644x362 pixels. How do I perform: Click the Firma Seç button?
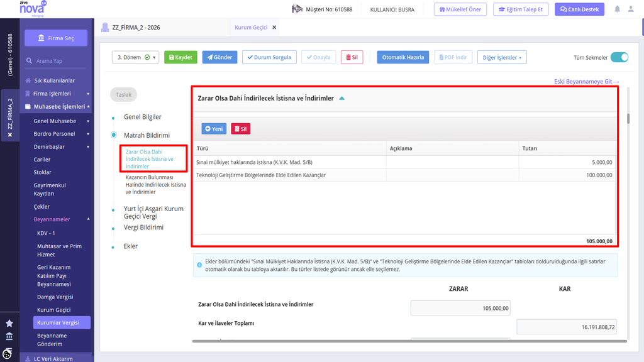tap(56, 38)
